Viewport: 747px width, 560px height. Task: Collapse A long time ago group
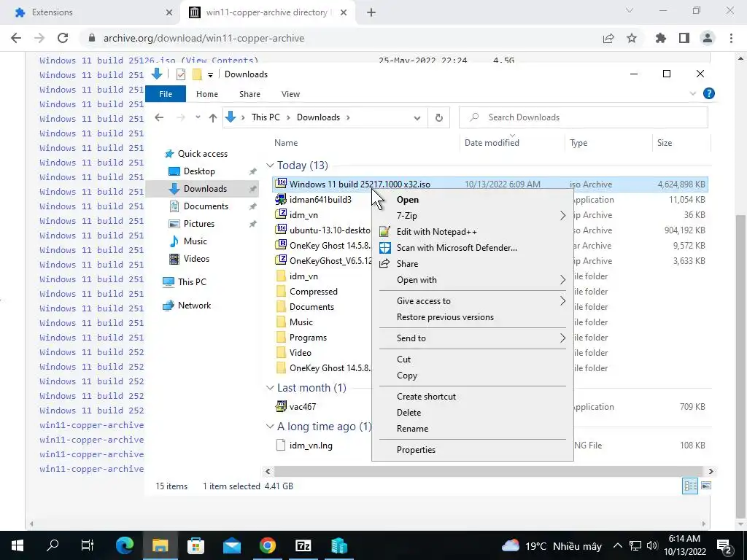(270, 426)
